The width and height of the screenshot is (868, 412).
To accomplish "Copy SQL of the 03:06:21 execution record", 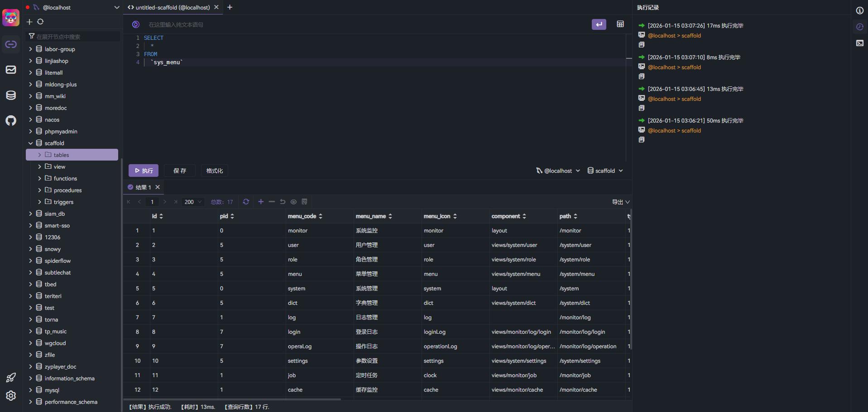I will tap(642, 140).
